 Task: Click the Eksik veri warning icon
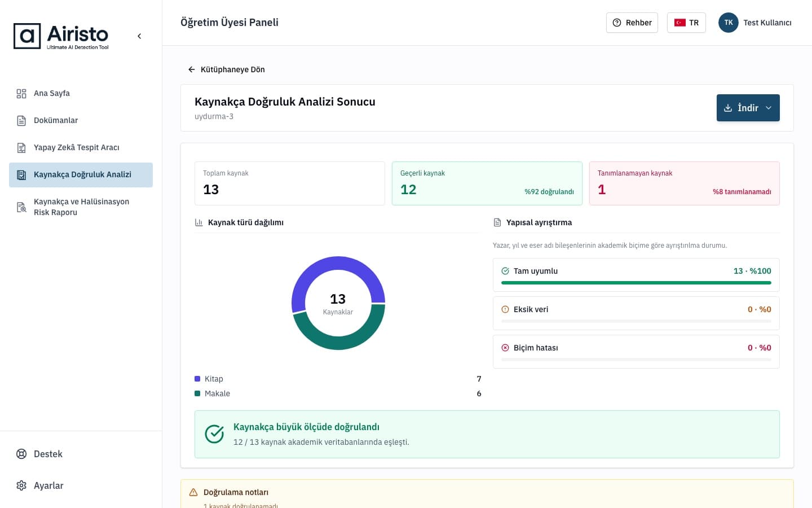coord(505,309)
